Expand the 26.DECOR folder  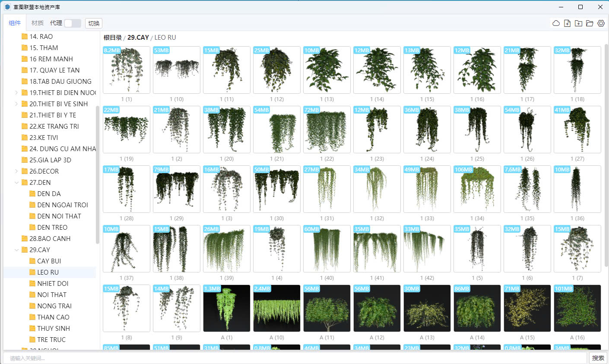16,171
